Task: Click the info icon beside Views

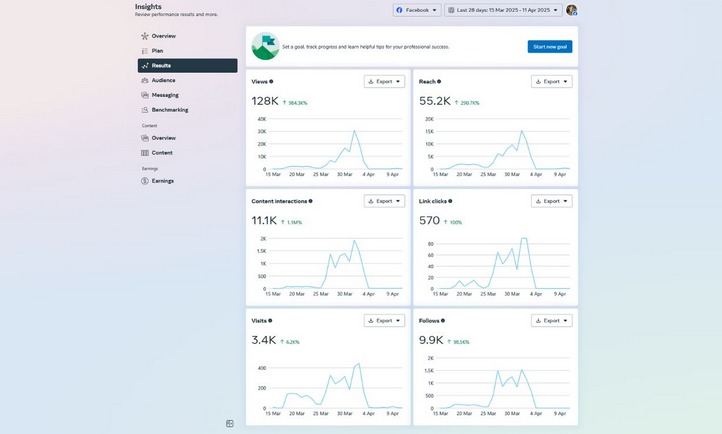Action: 271,81
